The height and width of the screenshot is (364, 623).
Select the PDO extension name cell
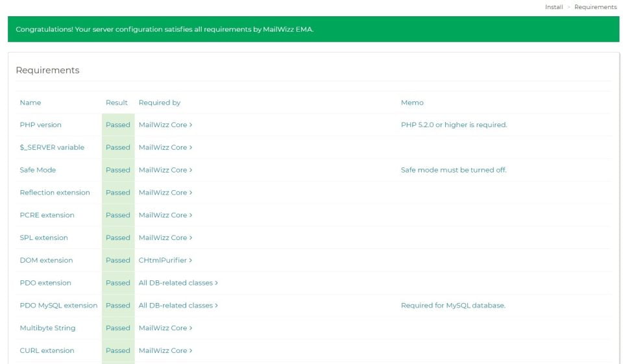pos(45,283)
